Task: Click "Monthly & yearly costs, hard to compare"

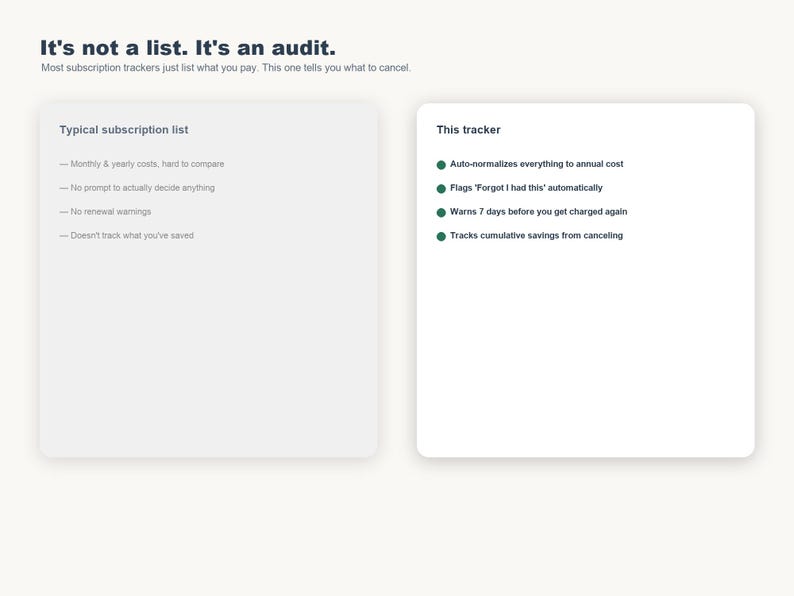Action: pos(147,164)
